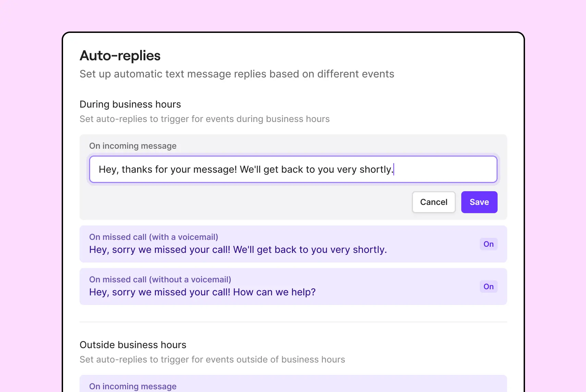The image size is (586, 392).
Task: Click the bottom On incoming message label
Action: 133,386
